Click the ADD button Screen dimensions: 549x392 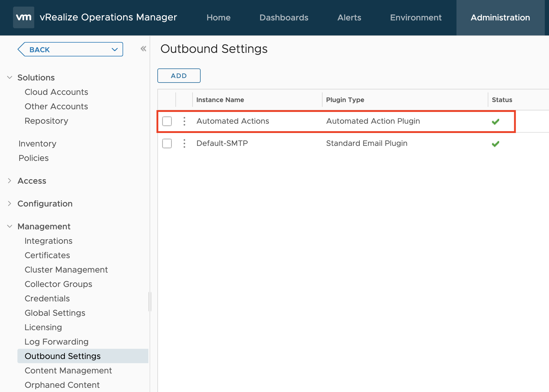pyautogui.click(x=179, y=76)
